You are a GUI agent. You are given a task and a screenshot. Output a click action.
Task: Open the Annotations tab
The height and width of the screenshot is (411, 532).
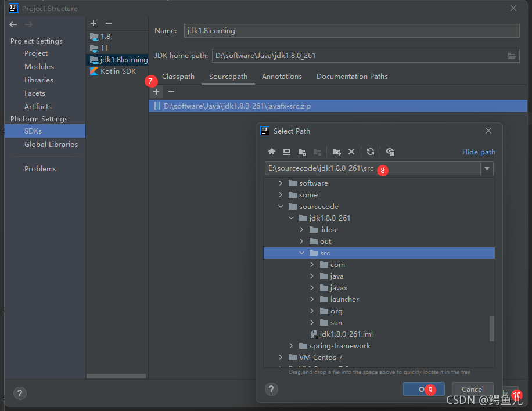tap(282, 77)
